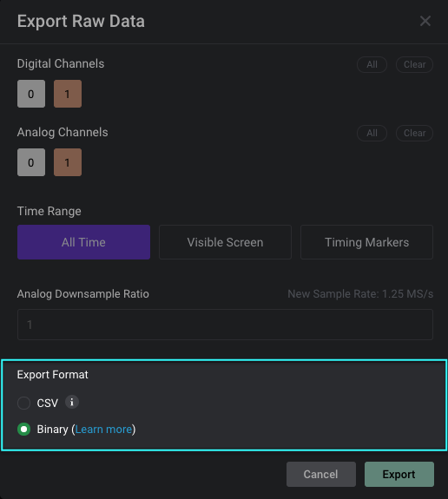This screenshot has width=448, height=499.
Task: Click the 'Analog Channels' heading
Action: tap(63, 133)
